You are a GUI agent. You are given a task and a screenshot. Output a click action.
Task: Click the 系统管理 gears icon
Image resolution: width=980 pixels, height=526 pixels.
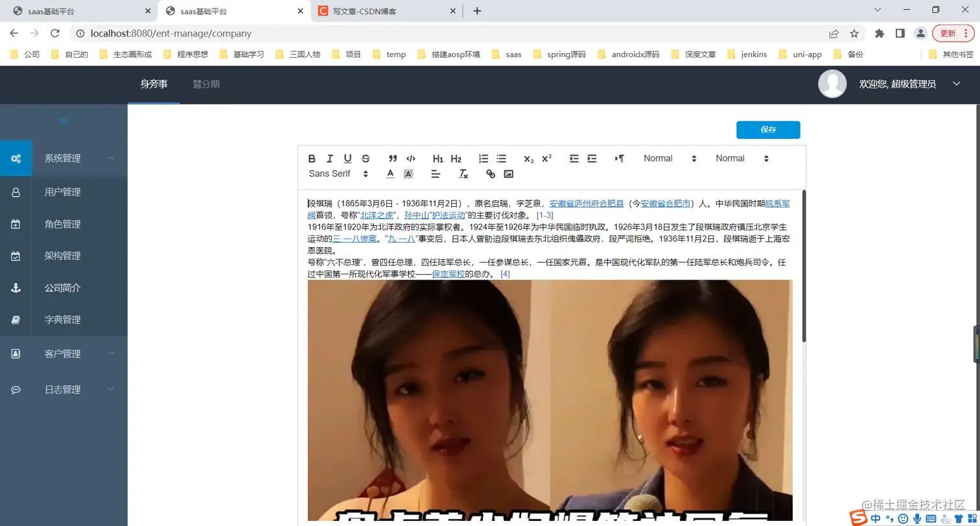(x=16, y=158)
